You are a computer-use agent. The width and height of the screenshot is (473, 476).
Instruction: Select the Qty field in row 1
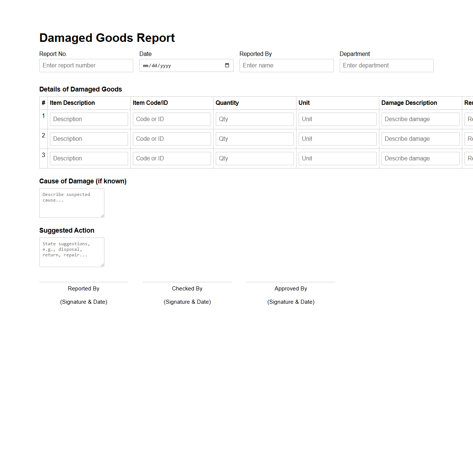[254, 119]
